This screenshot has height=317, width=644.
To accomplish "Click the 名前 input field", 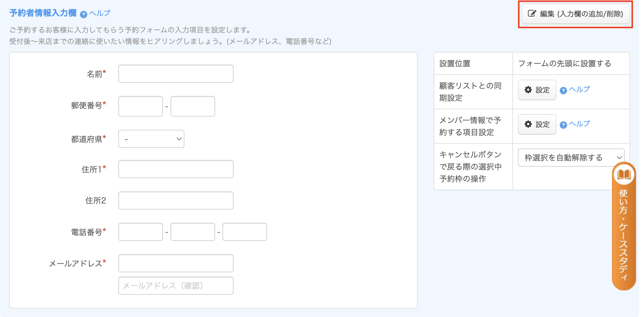I will (x=176, y=74).
